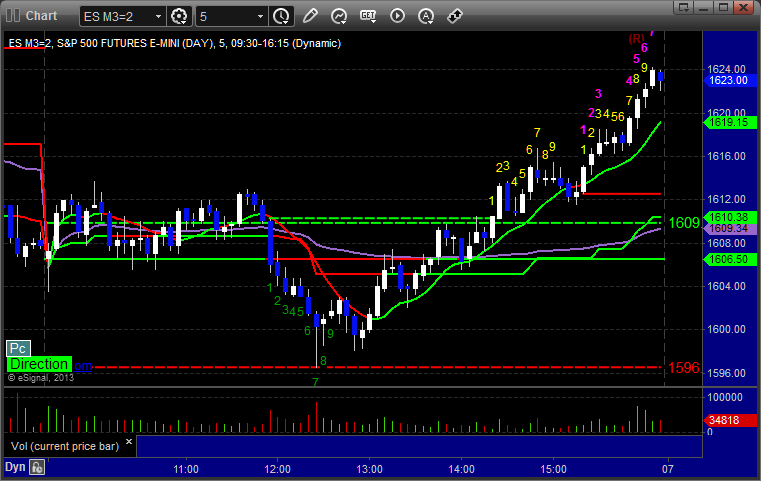The height and width of the screenshot is (481, 761).
Task: Click the 1606.50 green price marker
Action: point(729,260)
